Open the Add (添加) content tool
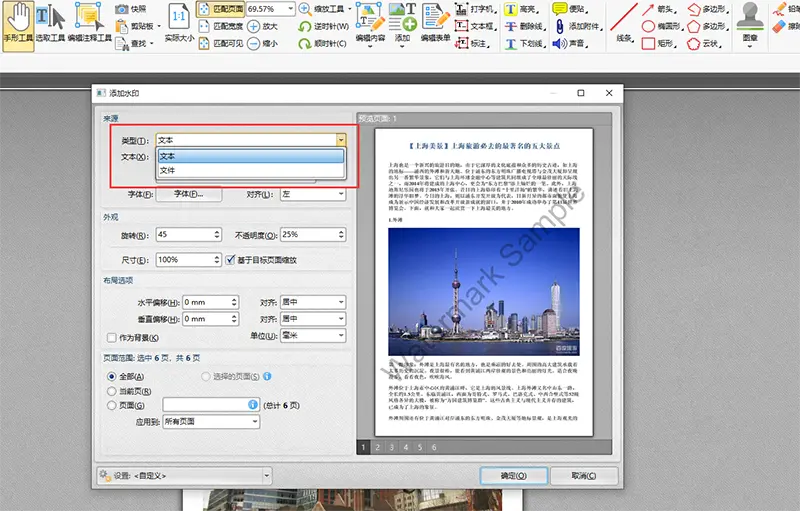The height and width of the screenshot is (511, 800). [403, 24]
